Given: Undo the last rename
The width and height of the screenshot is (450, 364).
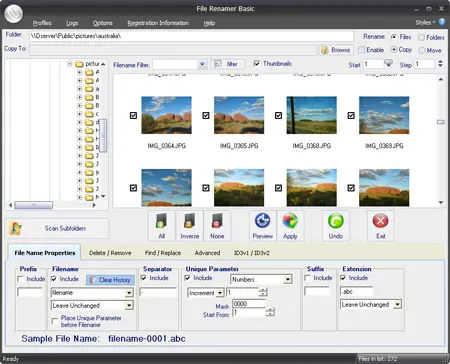Looking at the screenshot, I should pos(336,226).
